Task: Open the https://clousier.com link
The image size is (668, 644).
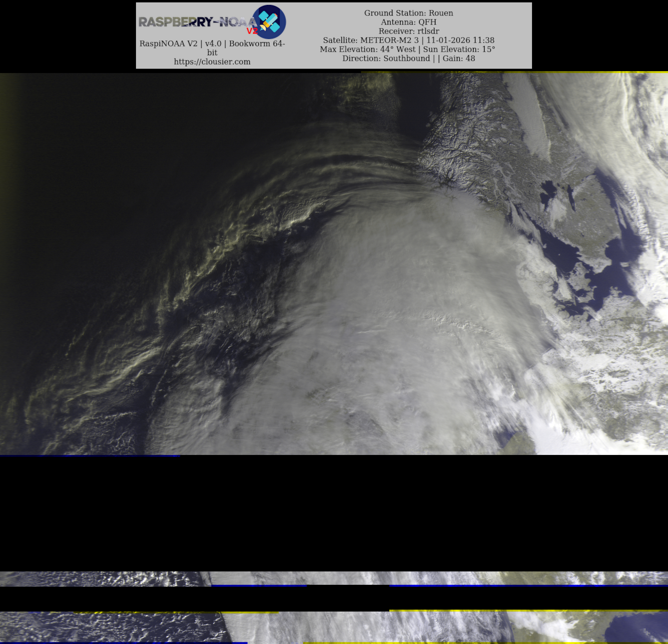Action: pyautogui.click(x=212, y=62)
